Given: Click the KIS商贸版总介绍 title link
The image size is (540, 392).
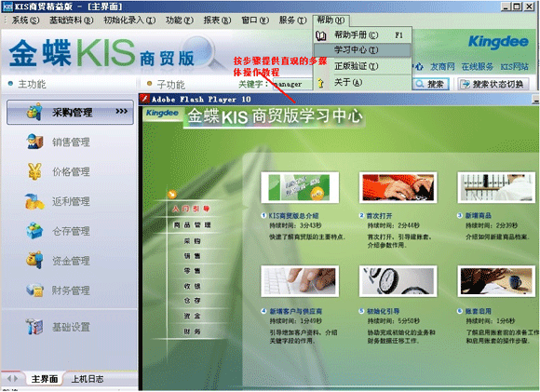Looking at the screenshot, I should [x=293, y=216].
